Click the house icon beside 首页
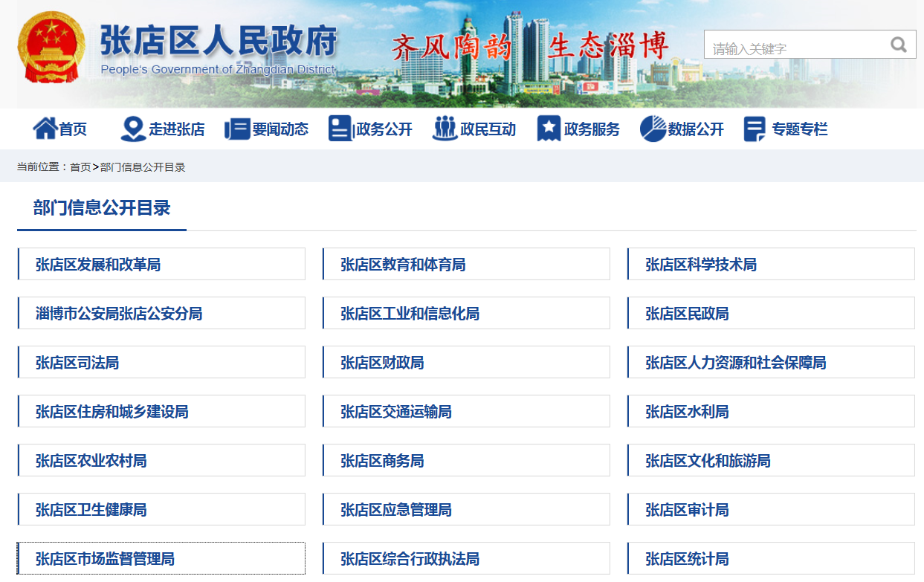Image resolution: width=924 pixels, height=582 pixels. pyautogui.click(x=45, y=129)
